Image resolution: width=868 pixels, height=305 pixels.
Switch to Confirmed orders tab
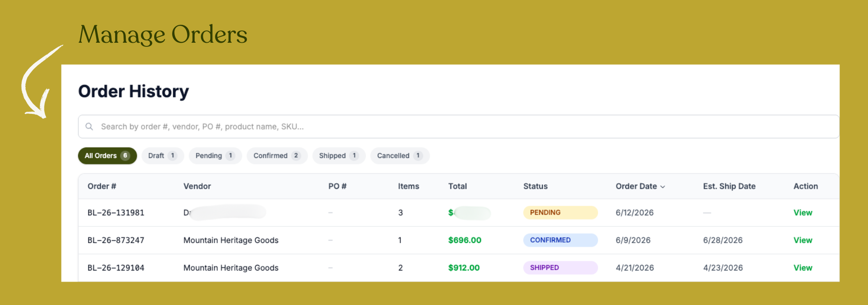coord(277,156)
